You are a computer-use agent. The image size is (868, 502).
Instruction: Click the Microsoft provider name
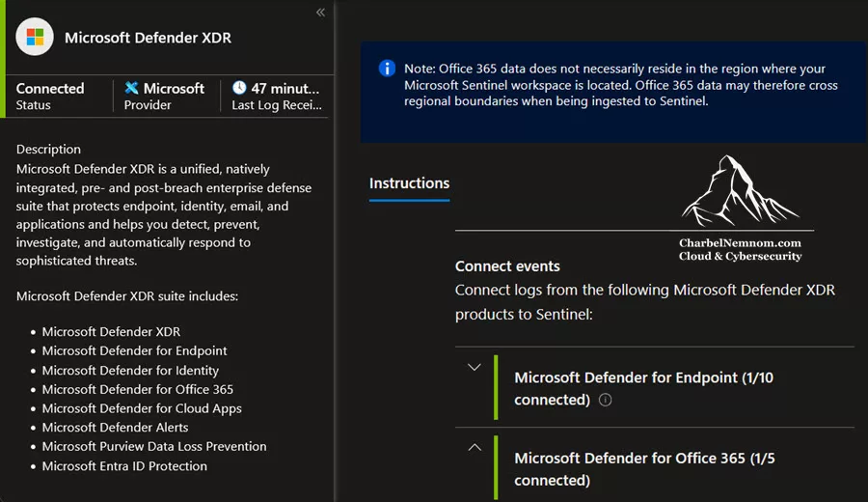point(174,88)
